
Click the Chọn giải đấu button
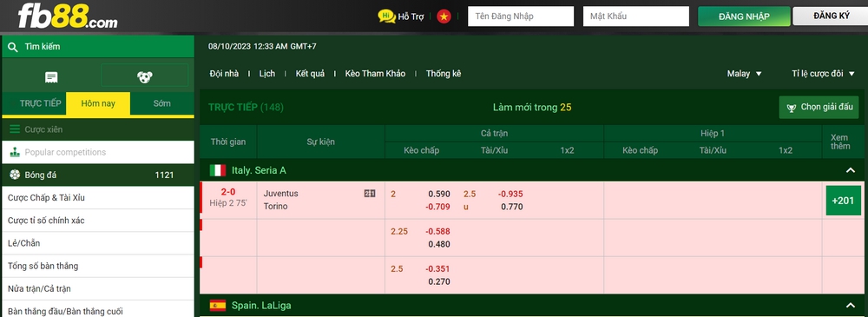point(819,108)
